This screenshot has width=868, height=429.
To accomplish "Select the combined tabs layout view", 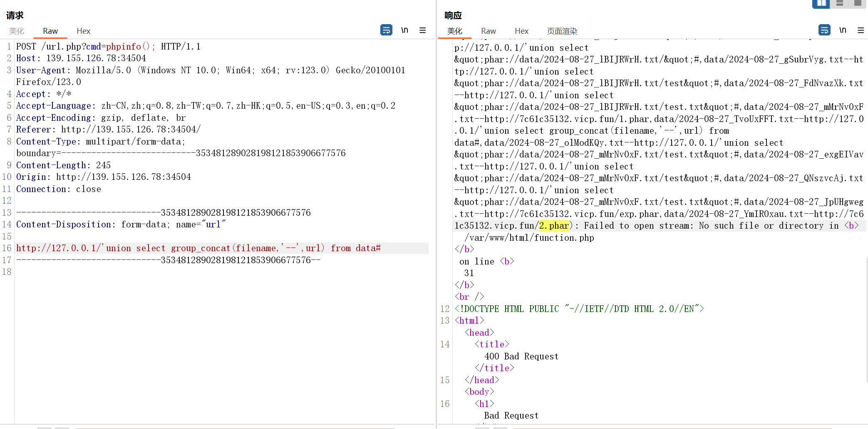I will pos(858,4).
